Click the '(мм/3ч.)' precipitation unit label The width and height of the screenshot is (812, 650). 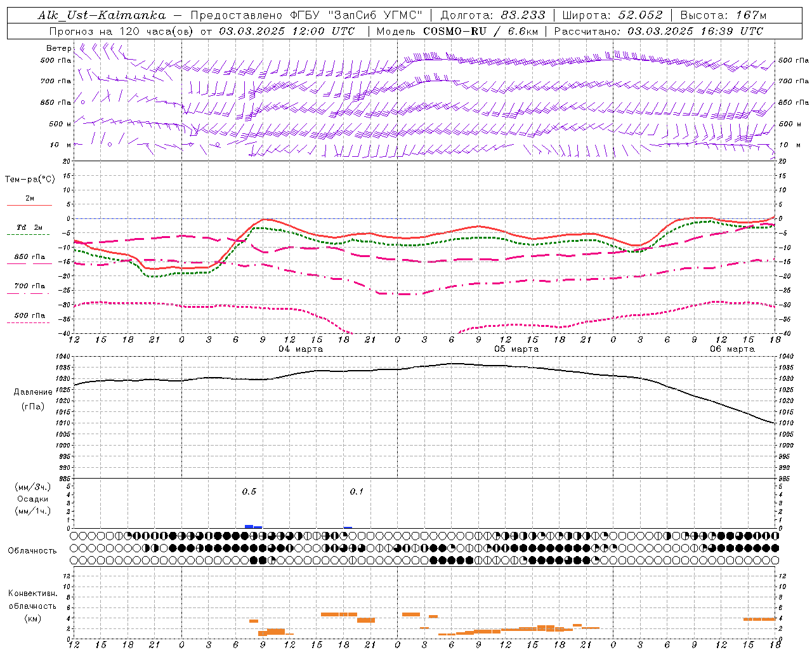tap(33, 487)
